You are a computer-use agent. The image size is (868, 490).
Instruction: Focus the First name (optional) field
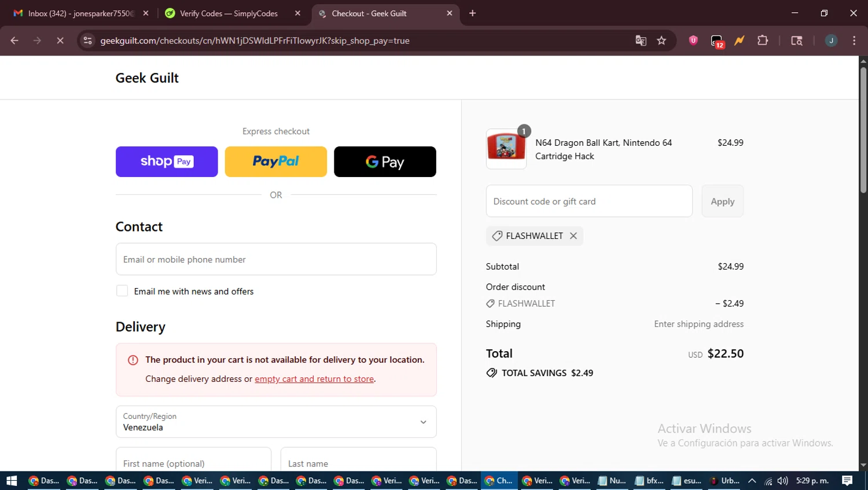pyautogui.click(x=193, y=459)
